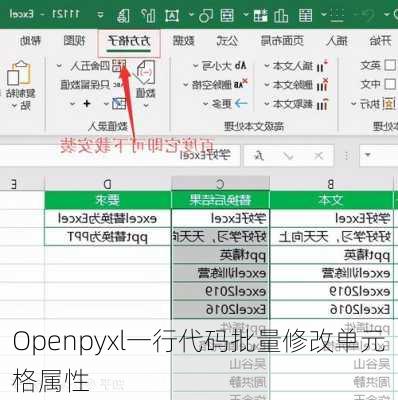Click excel训练营 cell in column B
The width and height of the screenshot is (398, 400).
click(331, 273)
